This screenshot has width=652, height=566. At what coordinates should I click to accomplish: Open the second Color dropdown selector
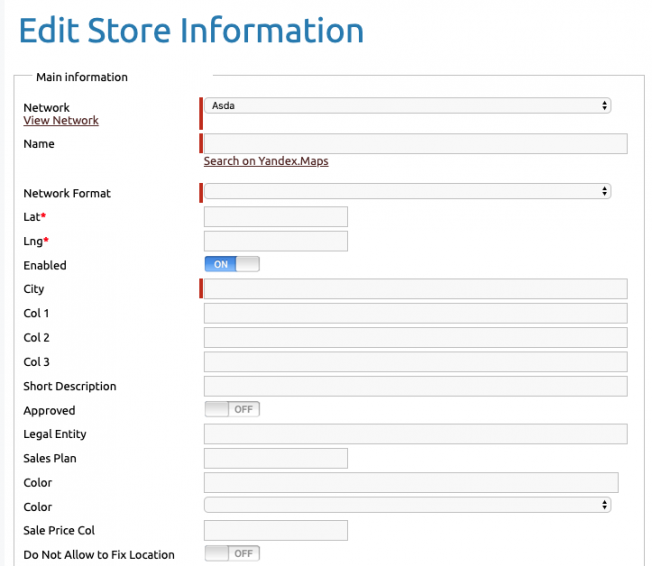point(408,505)
